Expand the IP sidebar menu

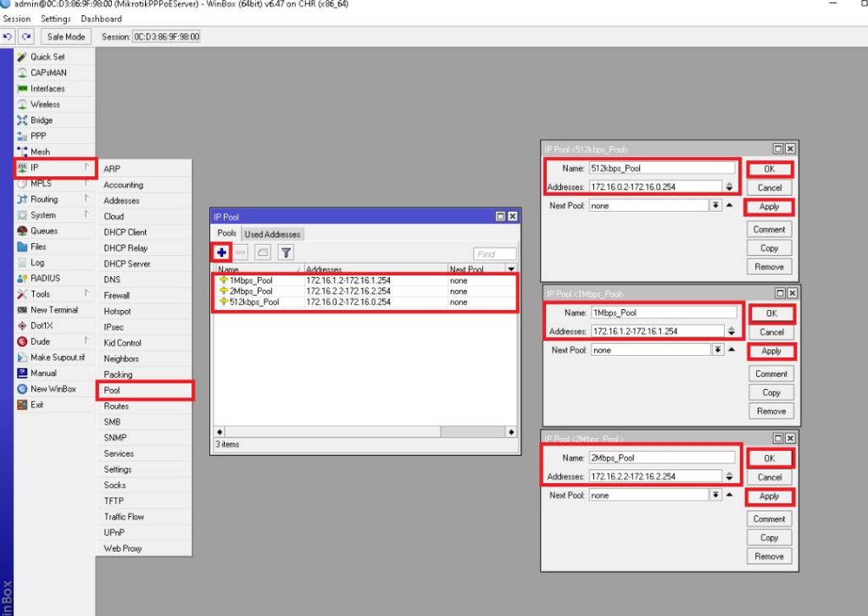[x=54, y=167]
